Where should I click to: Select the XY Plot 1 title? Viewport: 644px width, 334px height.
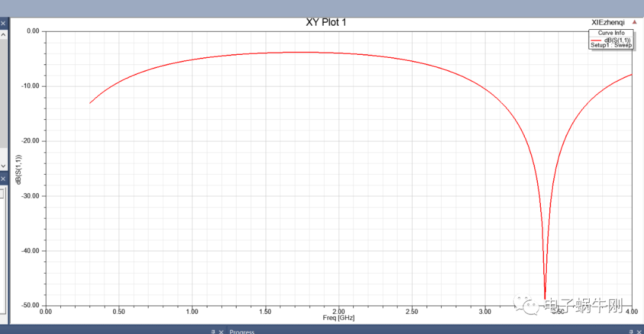[326, 23]
